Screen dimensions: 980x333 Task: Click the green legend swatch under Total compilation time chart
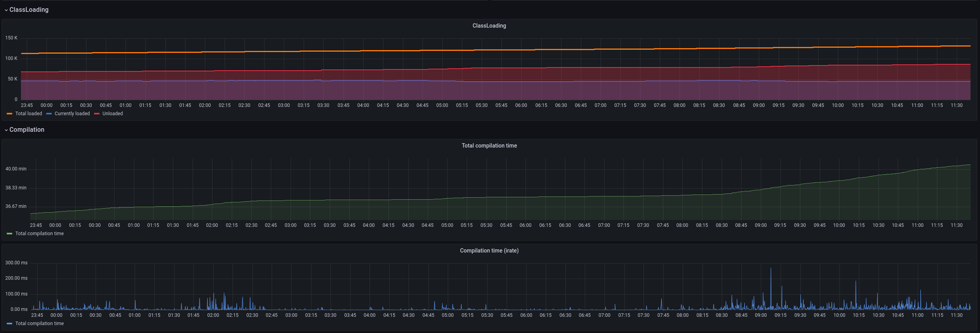[x=9, y=234]
